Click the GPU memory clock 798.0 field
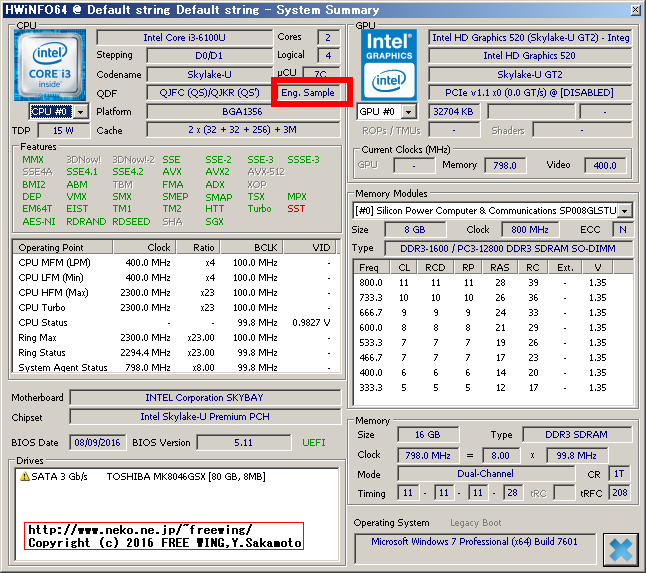Image resolution: width=646 pixels, height=573 pixels. click(x=505, y=165)
